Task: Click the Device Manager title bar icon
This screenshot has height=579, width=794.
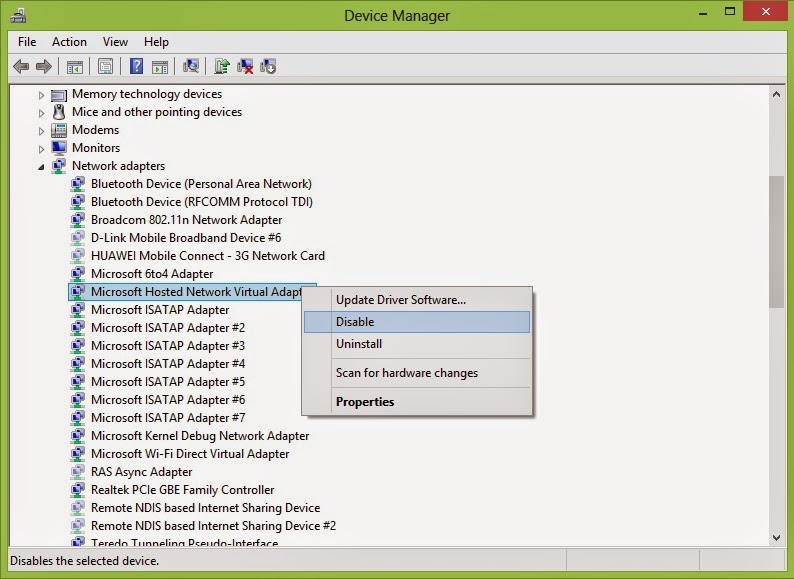Action: coord(18,15)
